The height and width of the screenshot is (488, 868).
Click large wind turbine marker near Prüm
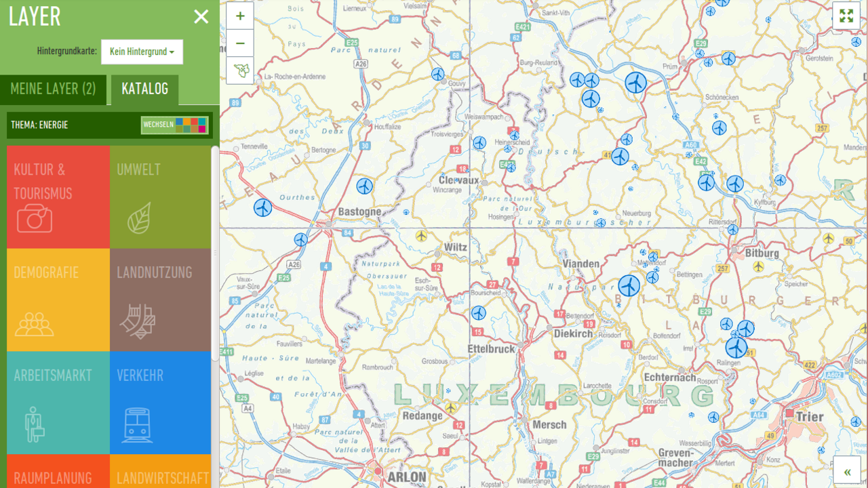click(x=635, y=83)
